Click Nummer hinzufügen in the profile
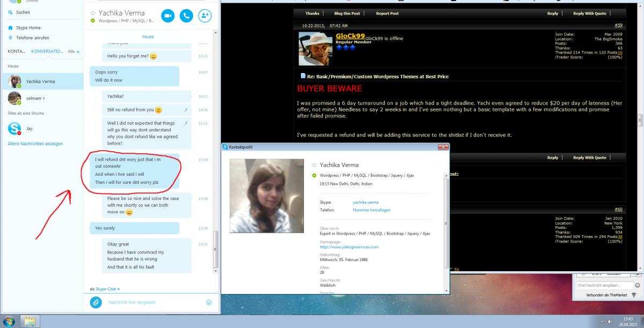644x328 pixels. coord(371,210)
